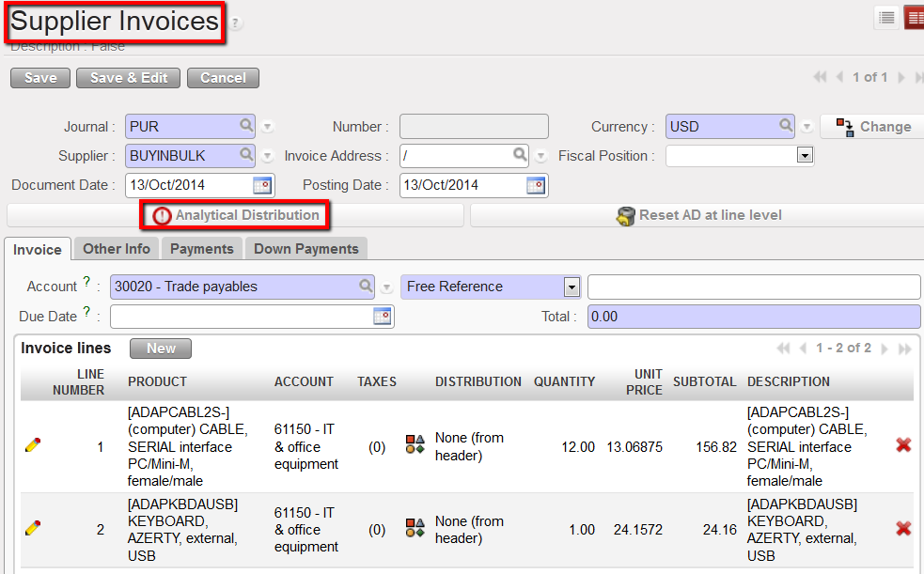Click the Number input field
Viewport: 924px width, 574px height.
(474, 127)
